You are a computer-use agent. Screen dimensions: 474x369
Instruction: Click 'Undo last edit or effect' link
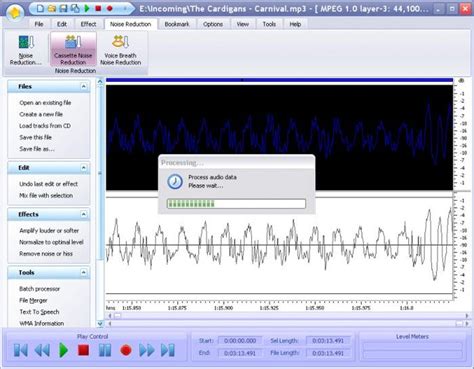(48, 184)
